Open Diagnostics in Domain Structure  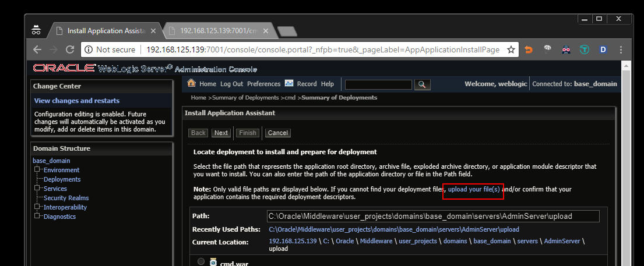(x=59, y=217)
